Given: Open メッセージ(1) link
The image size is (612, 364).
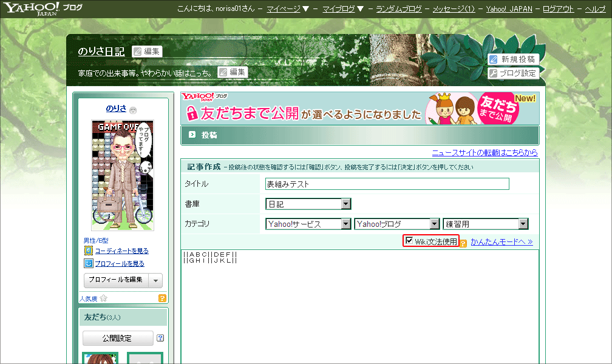Looking at the screenshot, I should [x=454, y=8].
